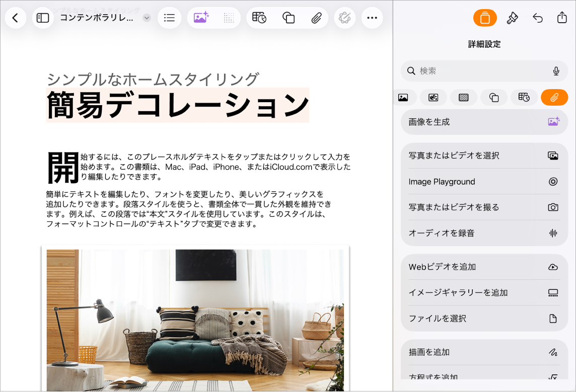The height and width of the screenshot is (392, 576).
Task: Open the tables and charts toolbar icon
Action: (x=260, y=18)
